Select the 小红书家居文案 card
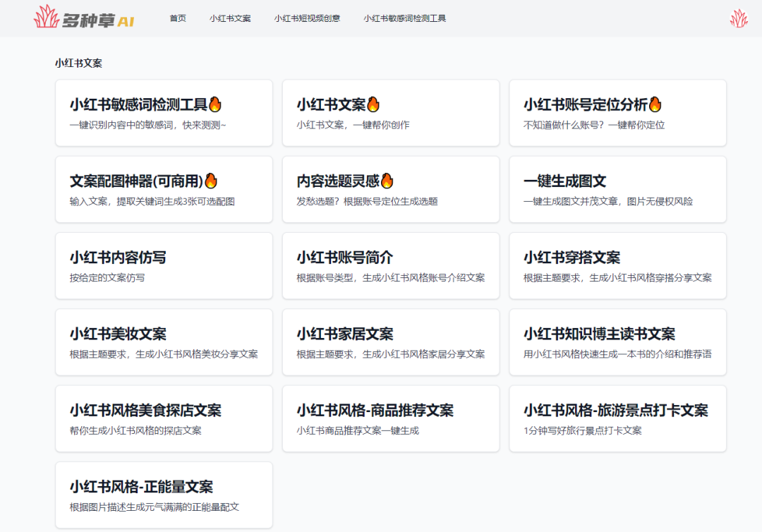762x532 pixels. click(391, 342)
